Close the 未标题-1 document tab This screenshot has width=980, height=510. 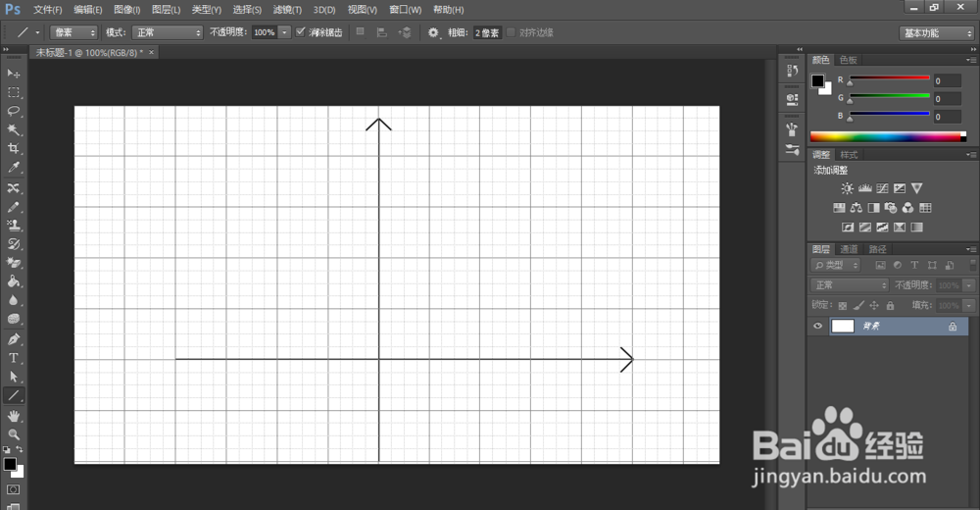151,53
